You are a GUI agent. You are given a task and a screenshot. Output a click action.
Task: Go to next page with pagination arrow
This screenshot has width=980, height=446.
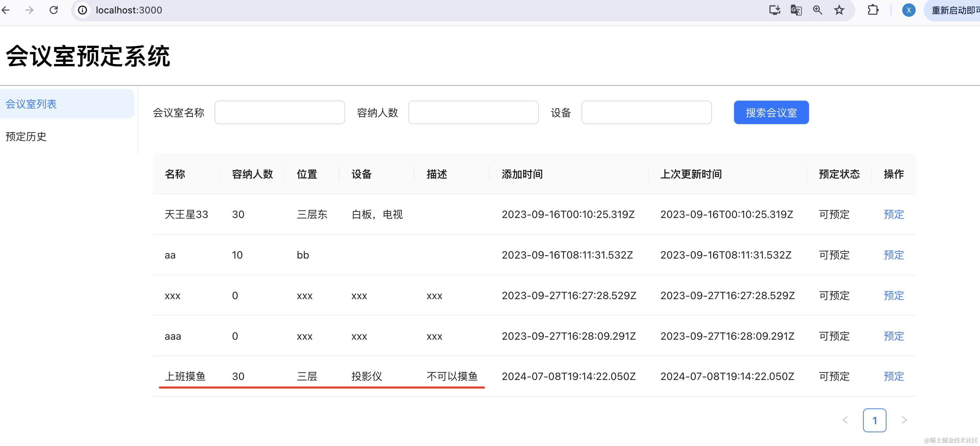click(904, 420)
